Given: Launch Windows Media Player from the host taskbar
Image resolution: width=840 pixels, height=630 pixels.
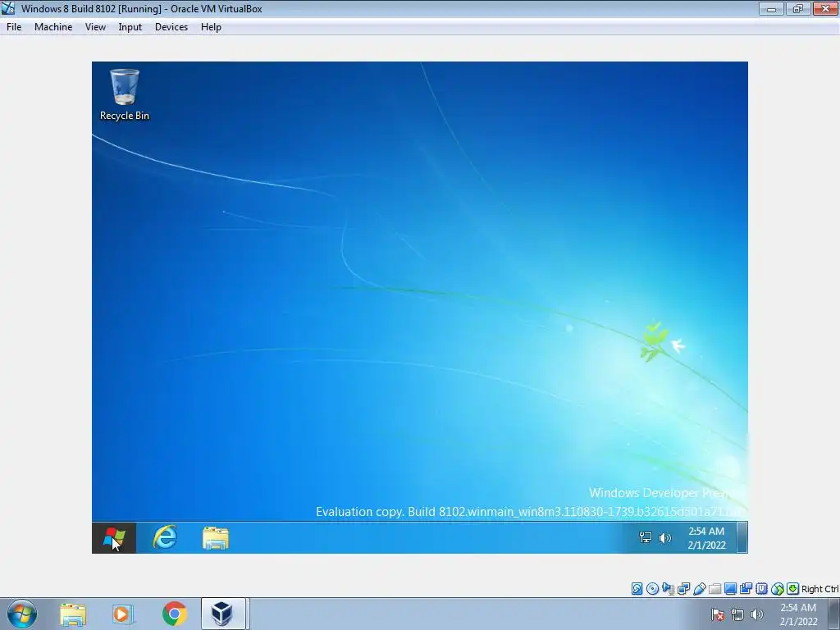Looking at the screenshot, I should coord(123,614).
